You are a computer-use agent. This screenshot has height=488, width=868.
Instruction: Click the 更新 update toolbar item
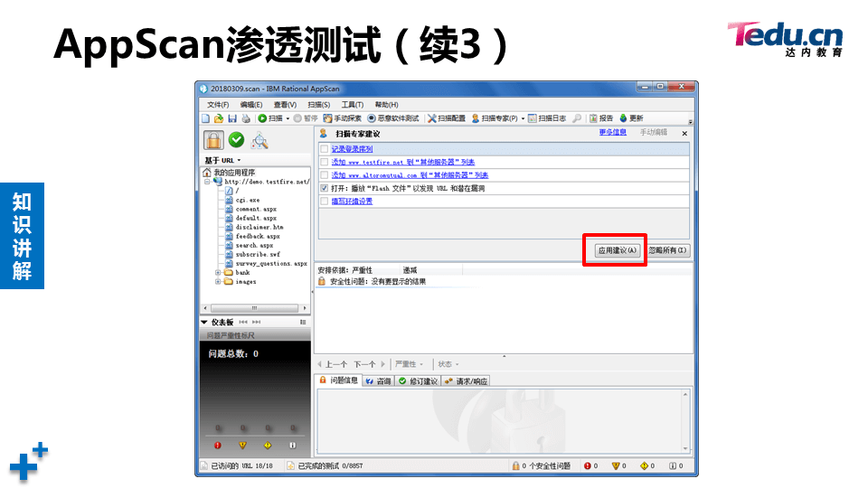(631, 118)
